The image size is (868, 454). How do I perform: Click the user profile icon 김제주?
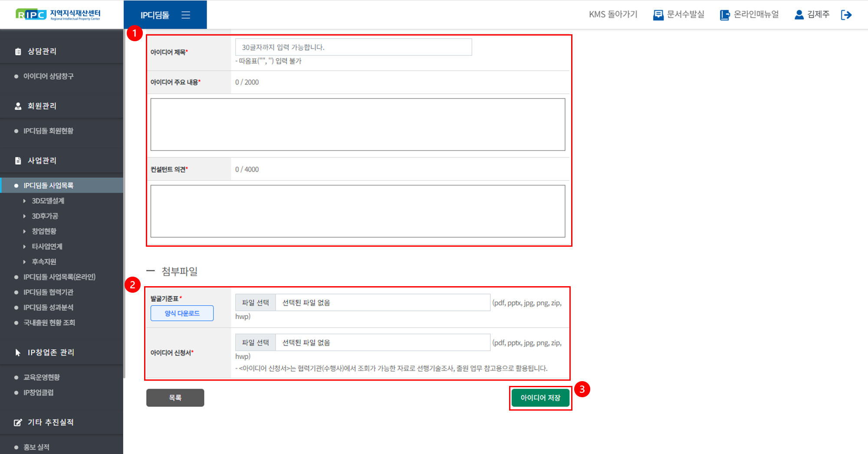(799, 15)
